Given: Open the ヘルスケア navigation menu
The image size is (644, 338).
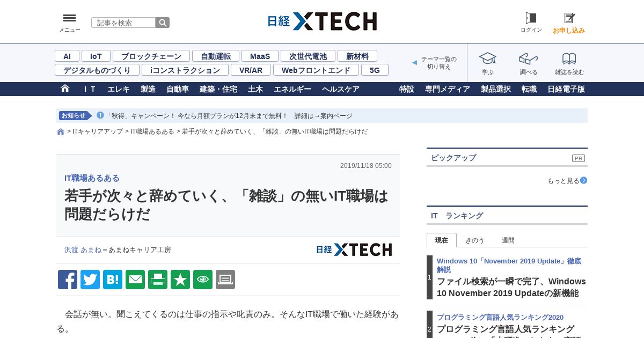Looking at the screenshot, I should pyautogui.click(x=341, y=89).
